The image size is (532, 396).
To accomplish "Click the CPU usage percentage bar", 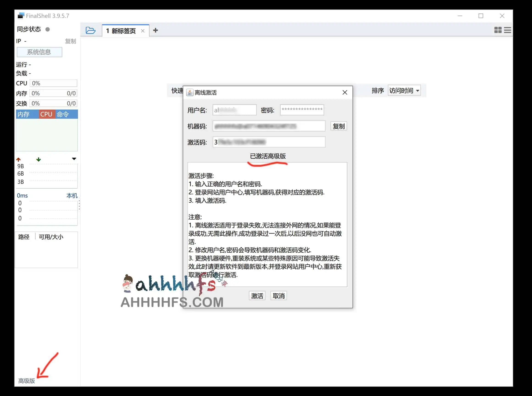I will tap(53, 83).
